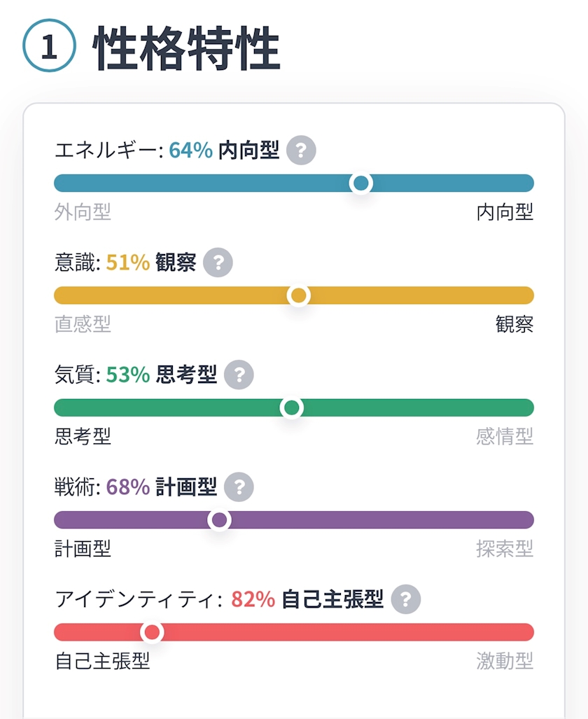The image size is (588, 719).
Task: Click the 82% identity percentage text
Action: (253, 599)
